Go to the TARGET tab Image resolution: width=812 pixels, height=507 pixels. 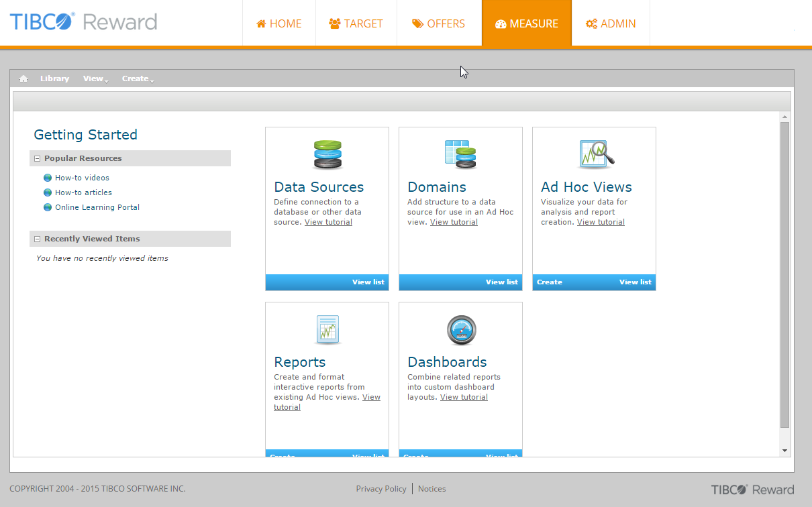point(356,23)
